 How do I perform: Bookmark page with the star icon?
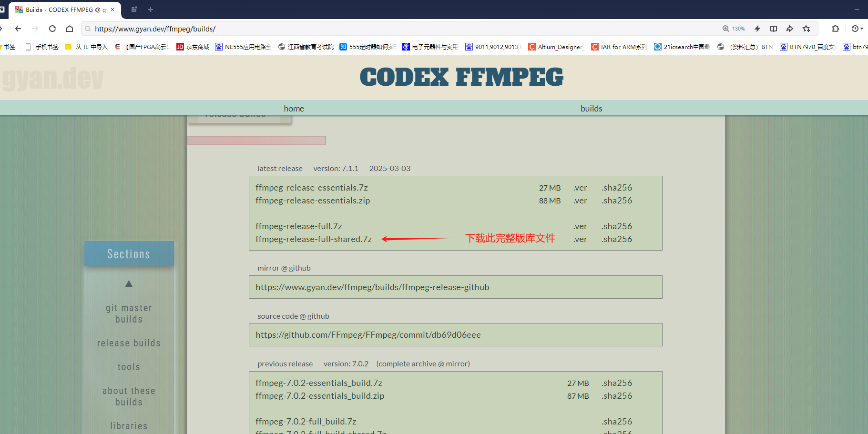807,29
